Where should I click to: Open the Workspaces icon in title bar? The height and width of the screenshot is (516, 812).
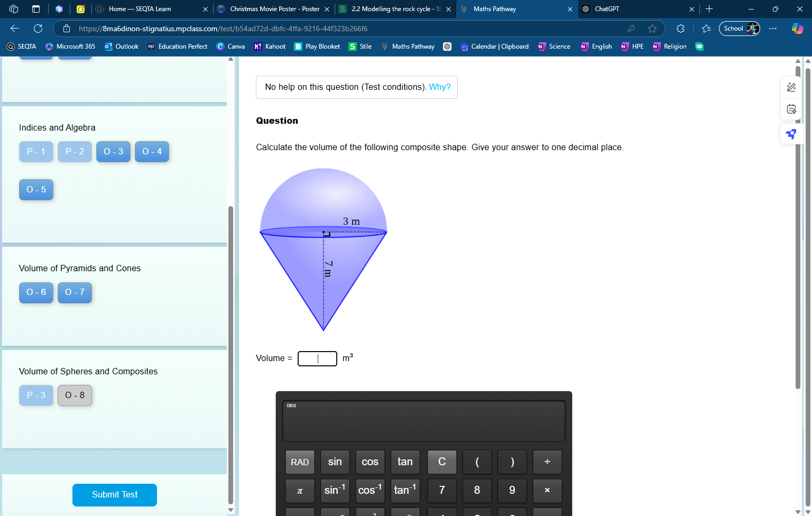[14, 9]
